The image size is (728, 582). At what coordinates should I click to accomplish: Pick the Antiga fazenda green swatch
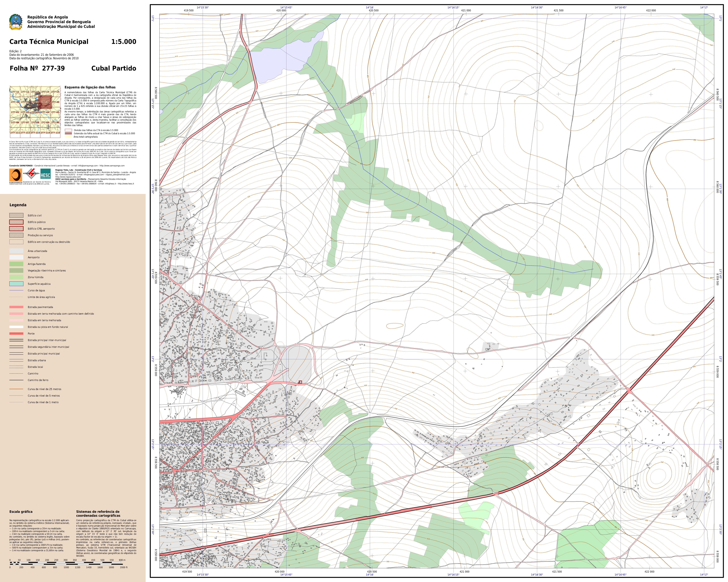16,264
